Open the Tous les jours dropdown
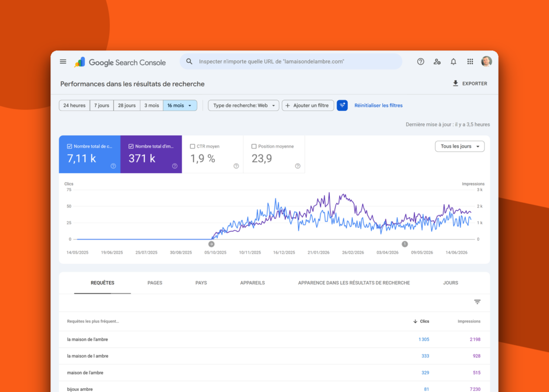549x392 pixels. point(459,146)
